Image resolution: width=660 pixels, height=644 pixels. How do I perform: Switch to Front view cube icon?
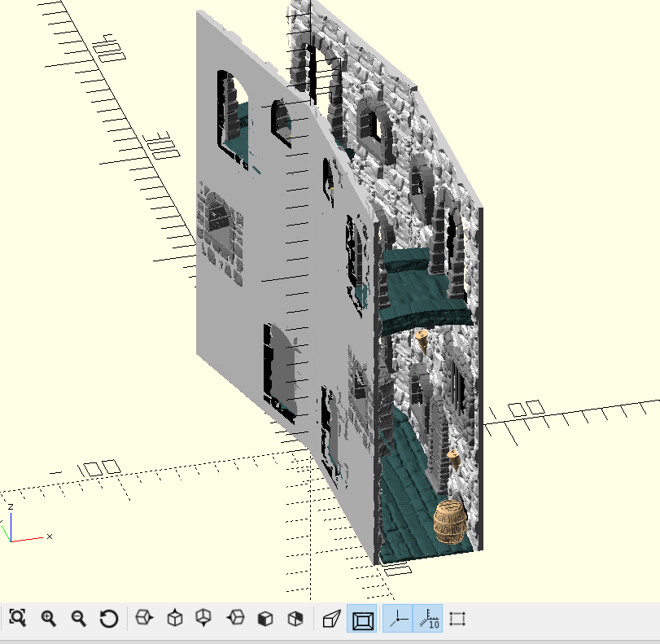point(264,620)
